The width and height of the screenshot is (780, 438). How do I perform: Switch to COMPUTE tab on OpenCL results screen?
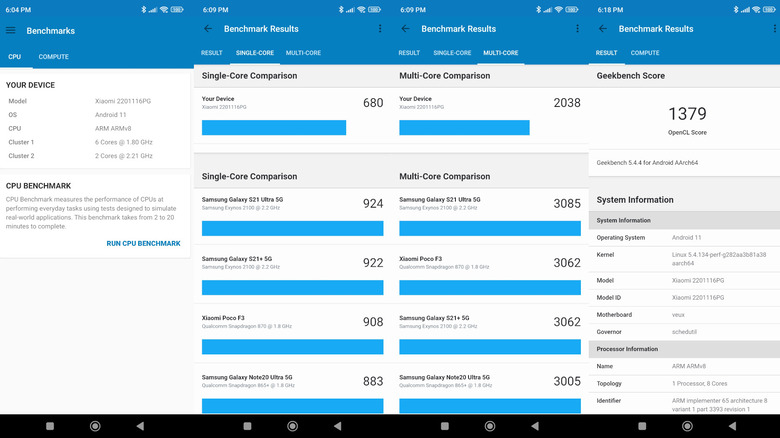click(x=645, y=53)
